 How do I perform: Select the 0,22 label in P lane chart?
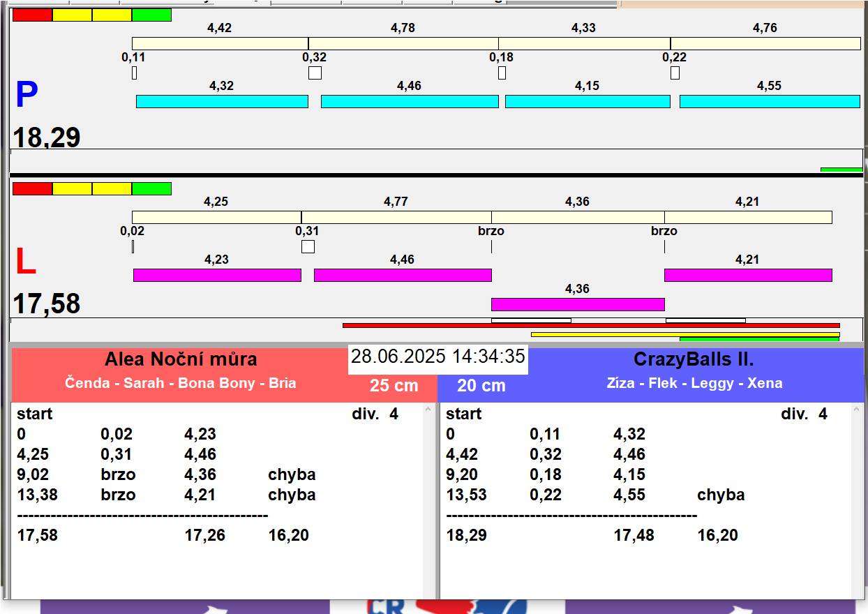pyautogui.click(x=675, y=58)
